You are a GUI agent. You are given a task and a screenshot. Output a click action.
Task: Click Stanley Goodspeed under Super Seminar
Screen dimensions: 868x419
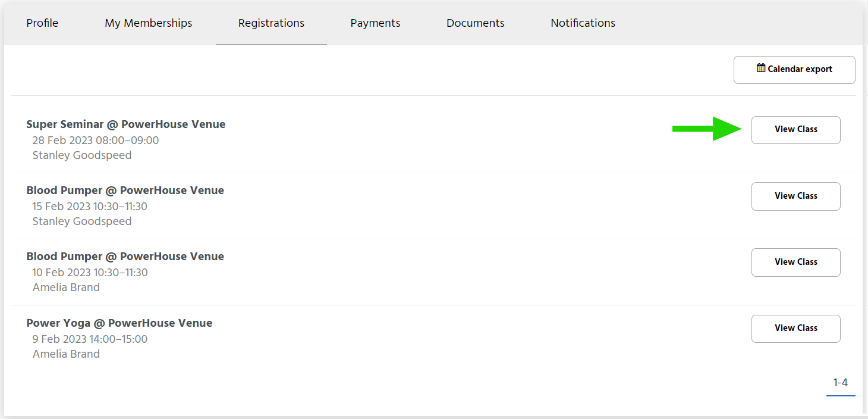pyautogui.click(x=82, y=155)
